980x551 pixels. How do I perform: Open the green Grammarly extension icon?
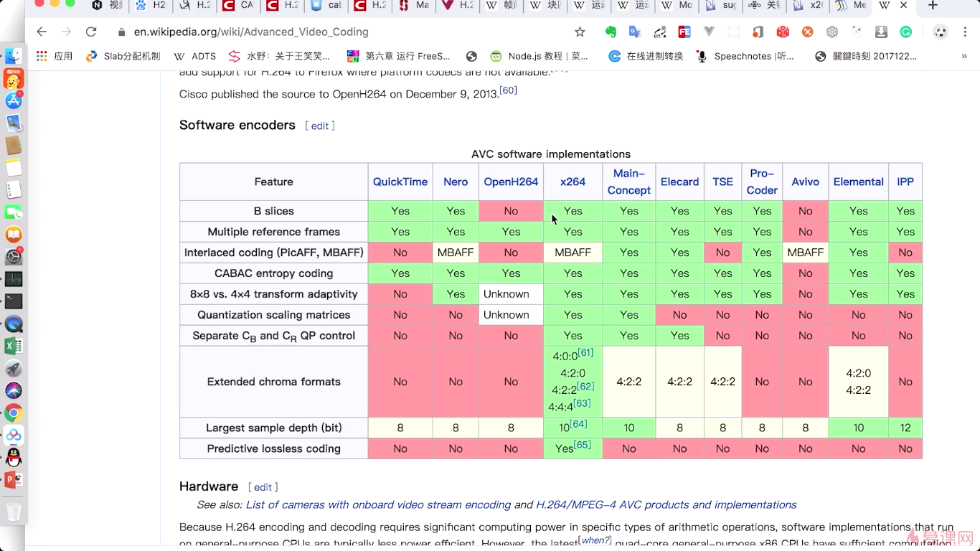point(906,32)
